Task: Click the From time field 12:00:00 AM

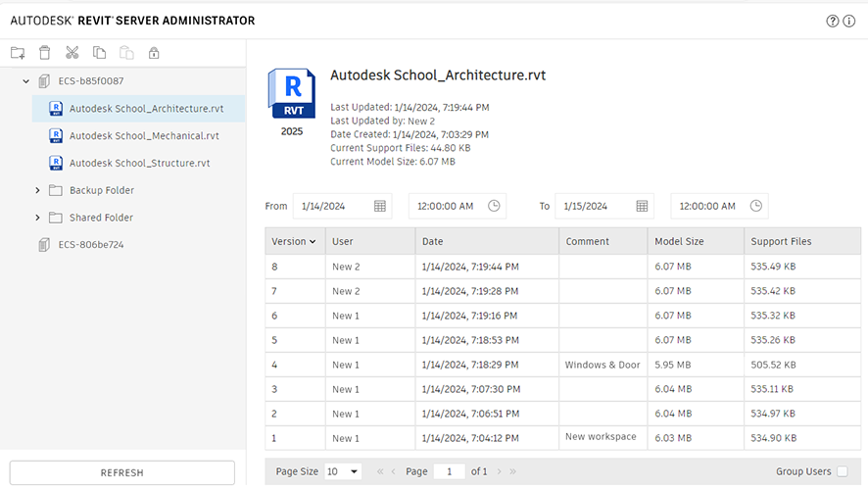Action: pos(458,206)
